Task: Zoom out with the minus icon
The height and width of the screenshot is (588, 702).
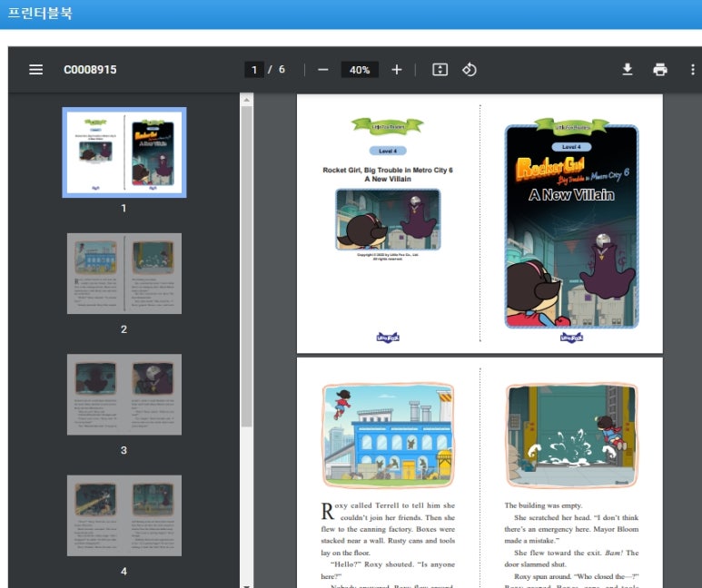Action: coord(322,70)
